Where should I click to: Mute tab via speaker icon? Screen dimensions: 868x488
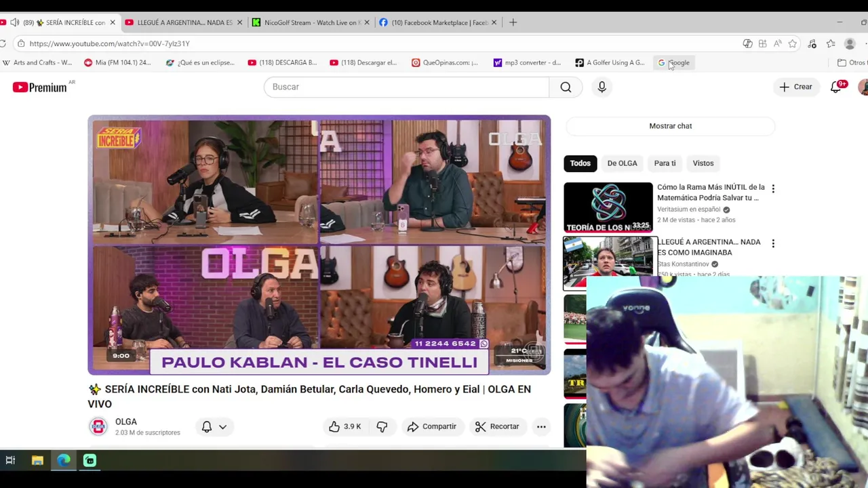click(15, 22)
